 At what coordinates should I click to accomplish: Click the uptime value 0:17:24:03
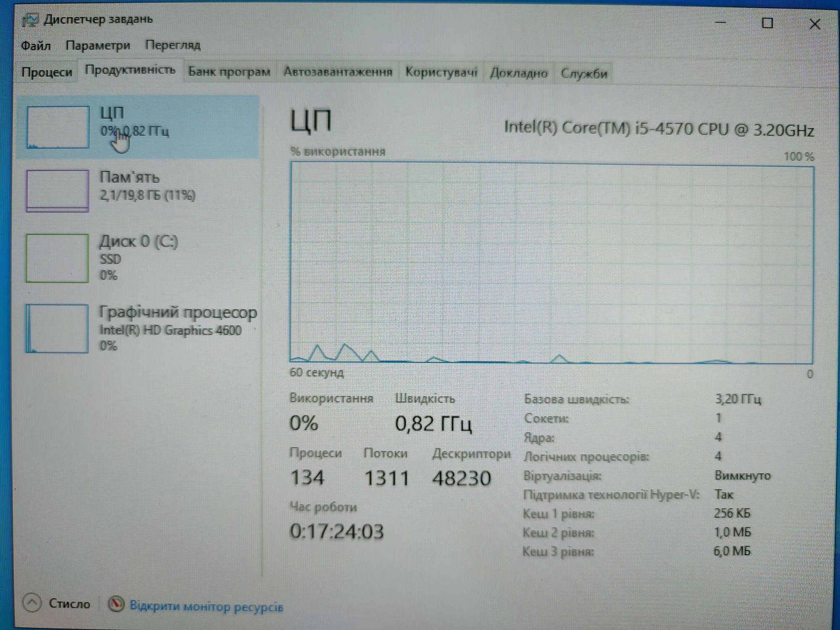coord(337,532)
